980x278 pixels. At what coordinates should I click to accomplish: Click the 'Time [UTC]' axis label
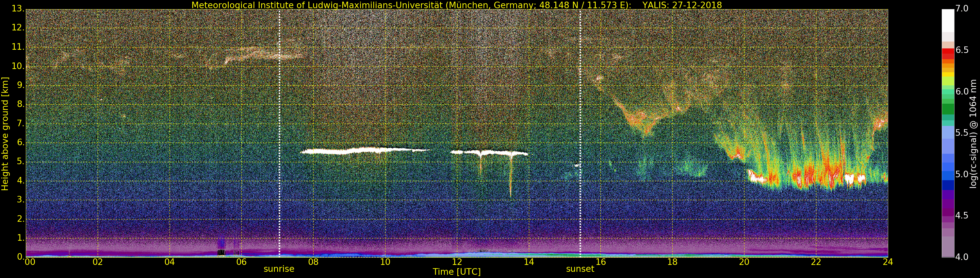457,272
